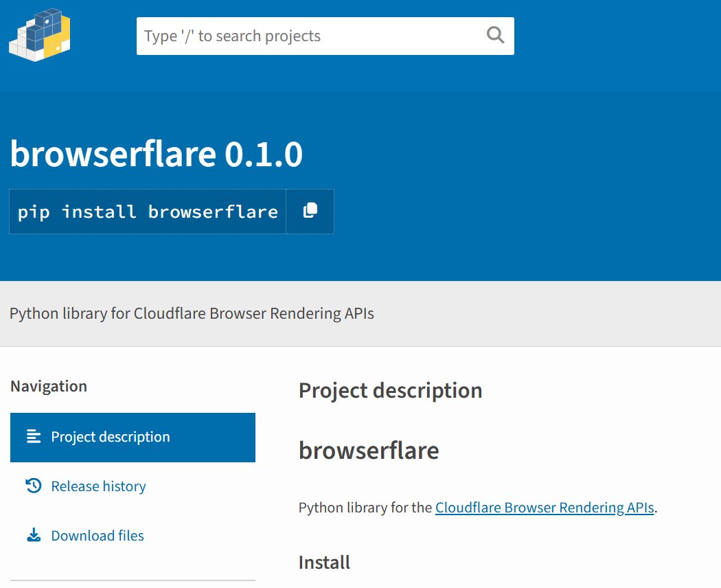Click the browserflare 0.1.0 package title
Image resolution: width=721 pixels, height=588 pixels.
coord(157,153)
